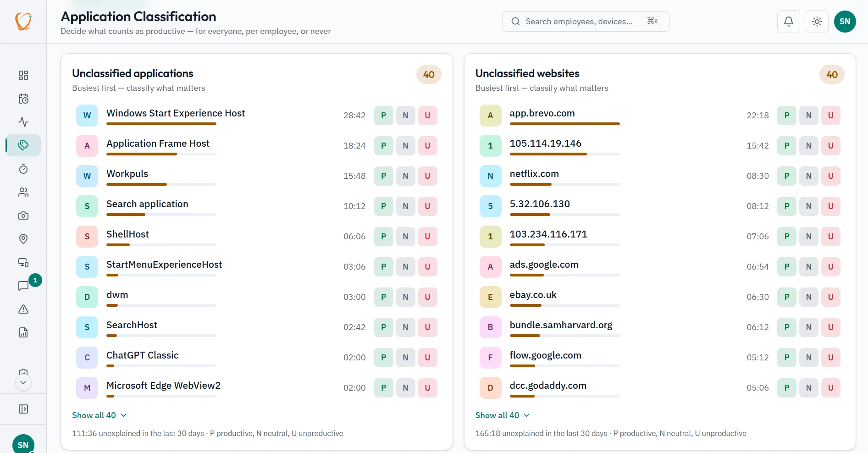This screenshot has height=453, width=868.
Task: Select the bundle.samharvard.org website name
Action: tap(561, 325)
